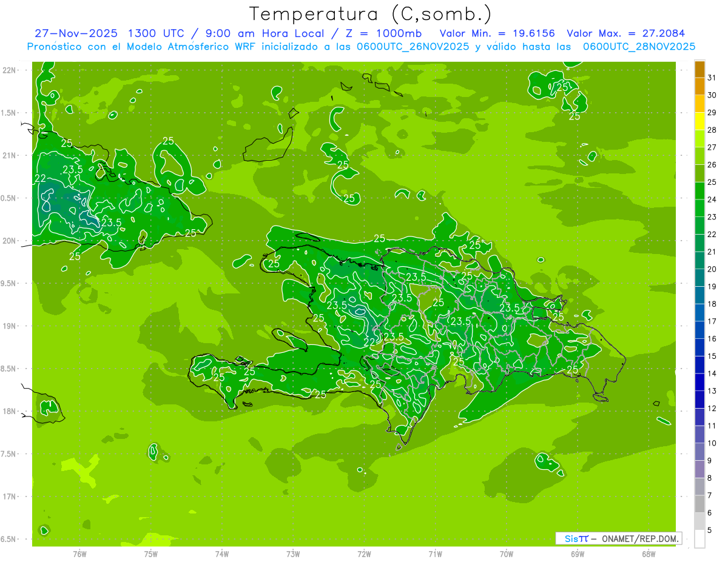Image resolution: width=728 pixels, height=562 pixels.
Task: Pick the green swatch between 23 and 24
Action: [x=699, y=208]
